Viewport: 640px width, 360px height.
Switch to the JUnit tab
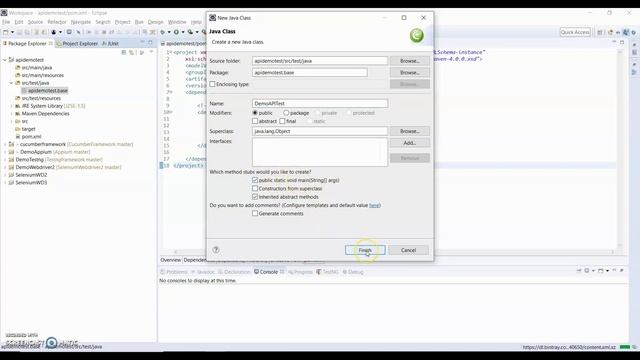[111, 43]
